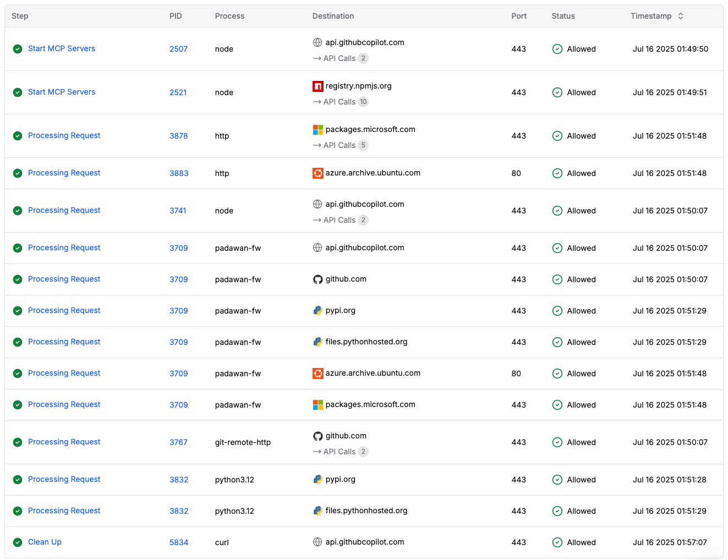Image resolution: width=728 pixels, height=560 pixels.
Task: Click the curl process name
Action: (222, 542)
